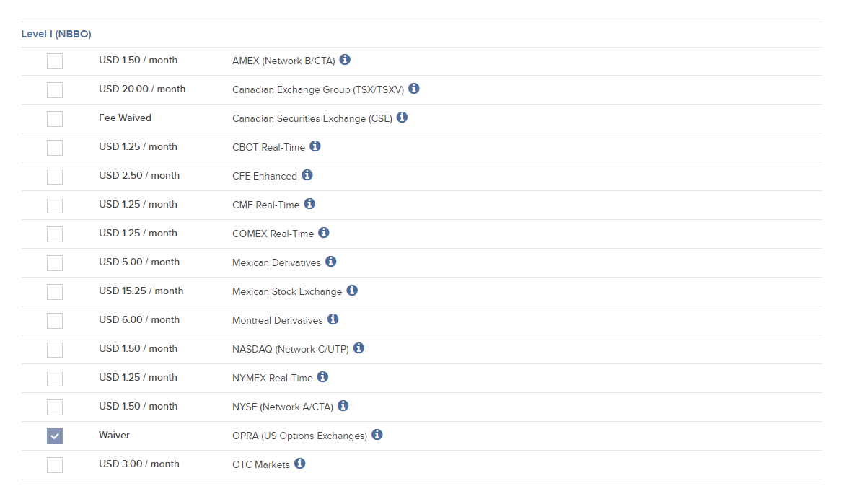Check the Montreal Derivatives checkbox
The image size is (862, 504).
point(54,320)
